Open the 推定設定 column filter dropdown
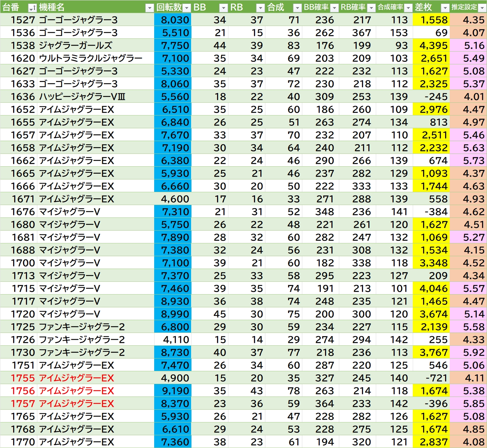Screen dimensions: 487x448 pos(482,8)
